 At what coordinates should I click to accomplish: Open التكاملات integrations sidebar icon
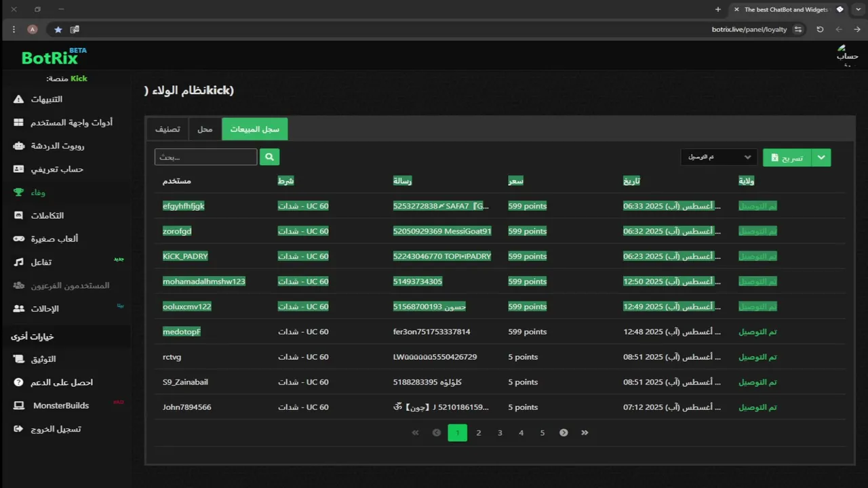18,216
